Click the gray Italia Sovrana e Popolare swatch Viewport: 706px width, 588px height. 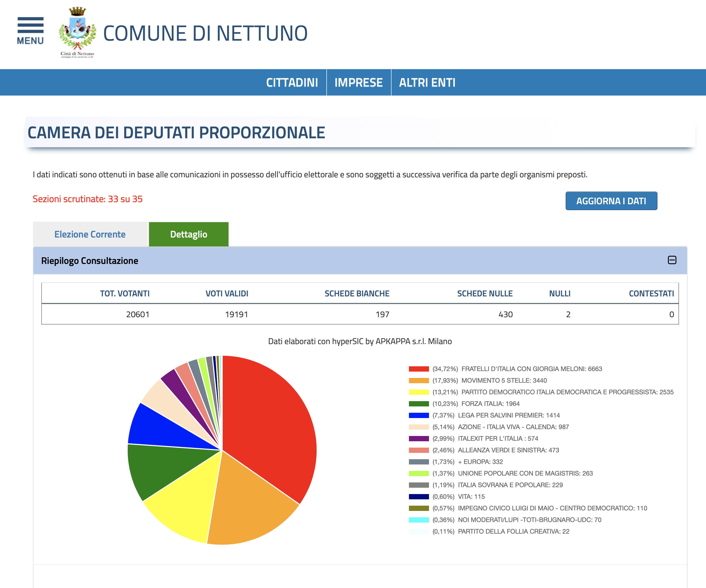418,485
